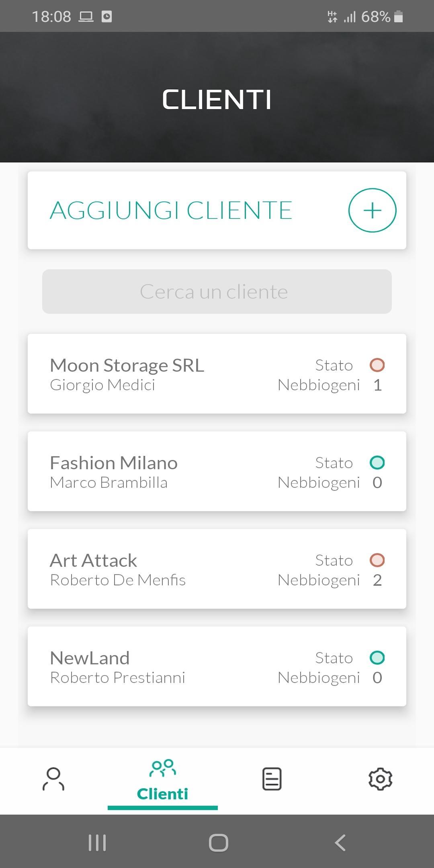434x868 pixels.
Task: Open the documents list tab icon
Action: (272, 779)
